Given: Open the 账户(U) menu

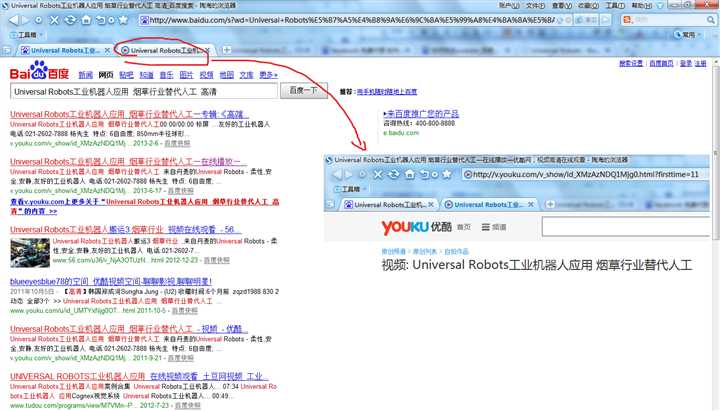Looking at the screenshot, I should 509,6.
